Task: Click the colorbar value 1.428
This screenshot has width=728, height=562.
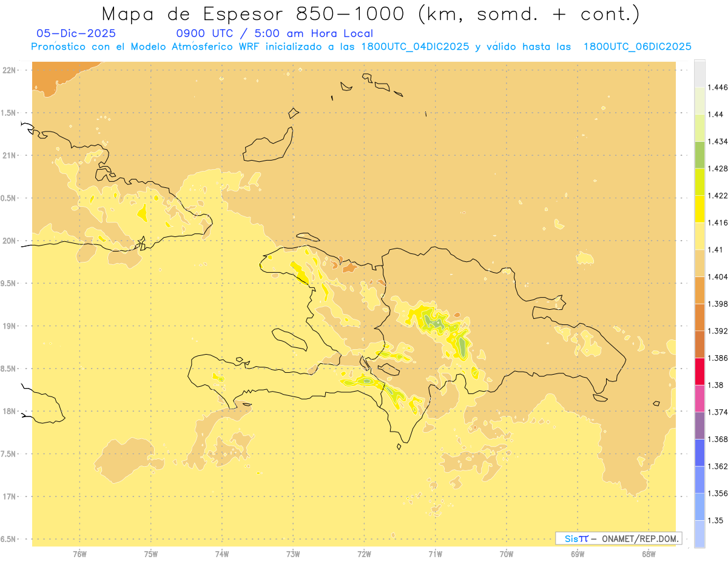Action: point(718,169)
